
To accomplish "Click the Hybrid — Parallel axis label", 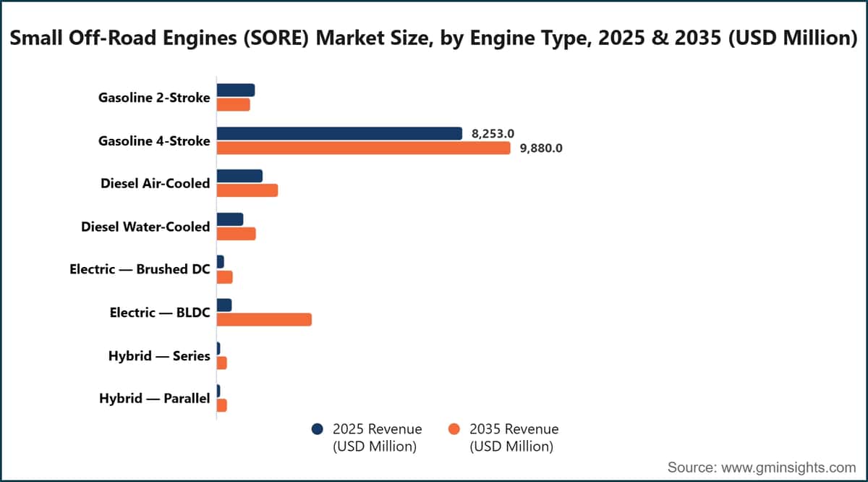I will pos(154,398).
